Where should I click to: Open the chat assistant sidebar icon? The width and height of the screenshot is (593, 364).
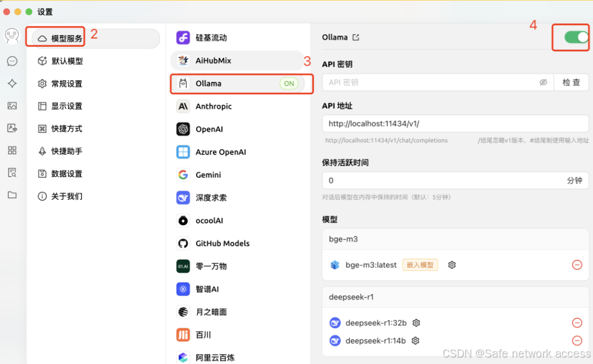(x=12, y=61)
